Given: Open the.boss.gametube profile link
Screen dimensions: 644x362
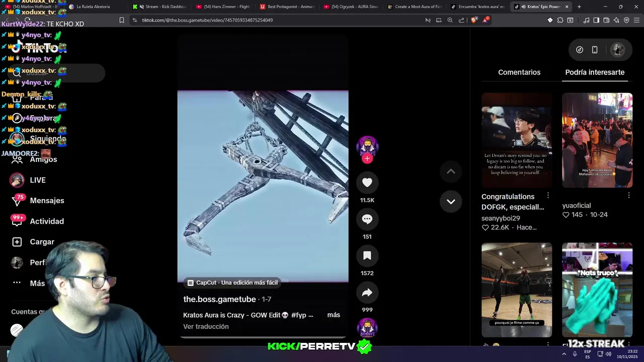Looking at the screenshot, I should [219, 299].
